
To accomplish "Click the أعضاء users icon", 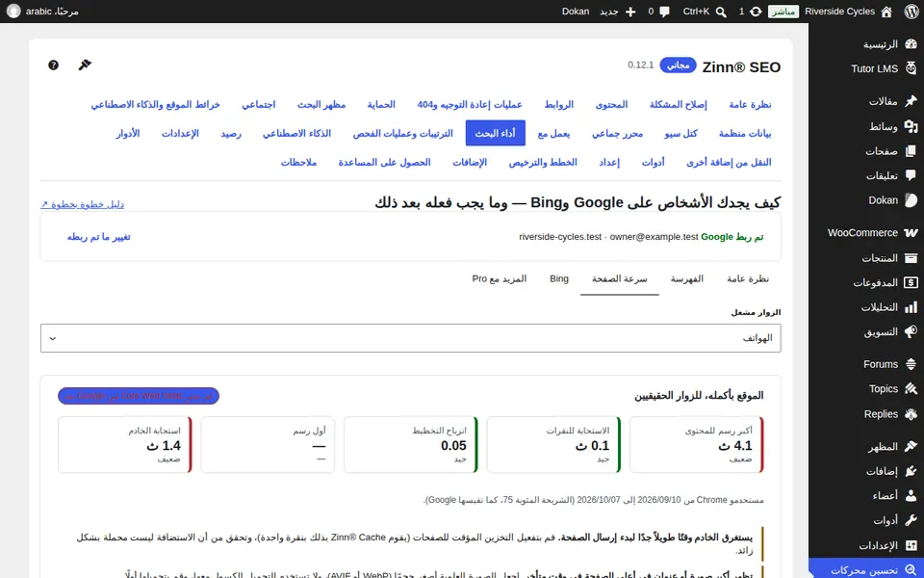I will coord(911,495).
